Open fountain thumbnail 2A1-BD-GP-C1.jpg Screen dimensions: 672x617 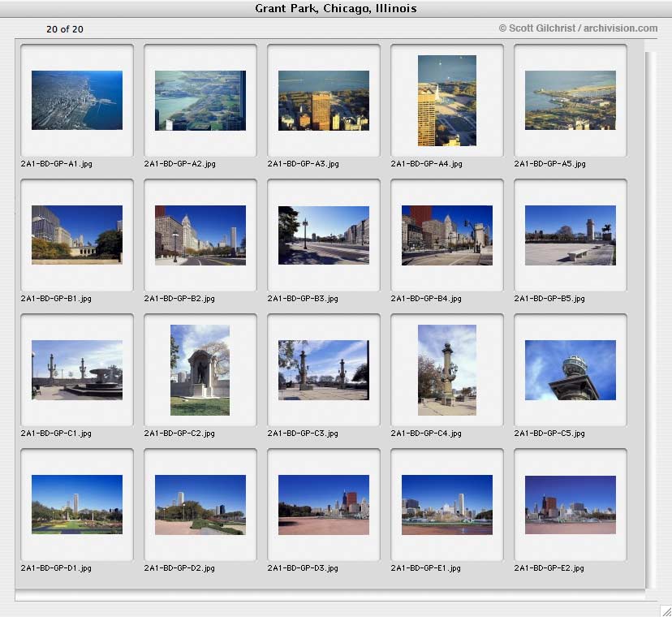point(77,370)
